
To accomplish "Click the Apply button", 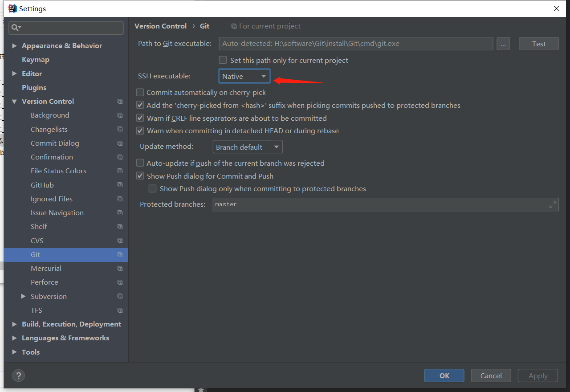I will tap(537, 375).
